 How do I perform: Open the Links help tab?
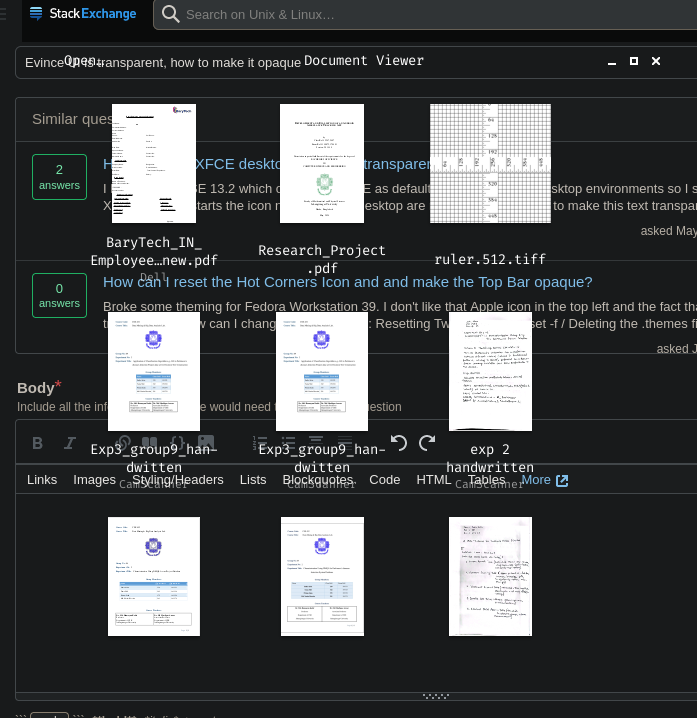42,479
